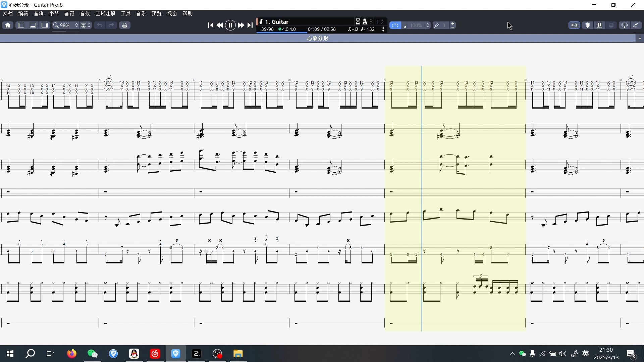Open the 编辑 menu
Image resolution: width=644 pixels, height=362 pixels.
click(23, 14)
